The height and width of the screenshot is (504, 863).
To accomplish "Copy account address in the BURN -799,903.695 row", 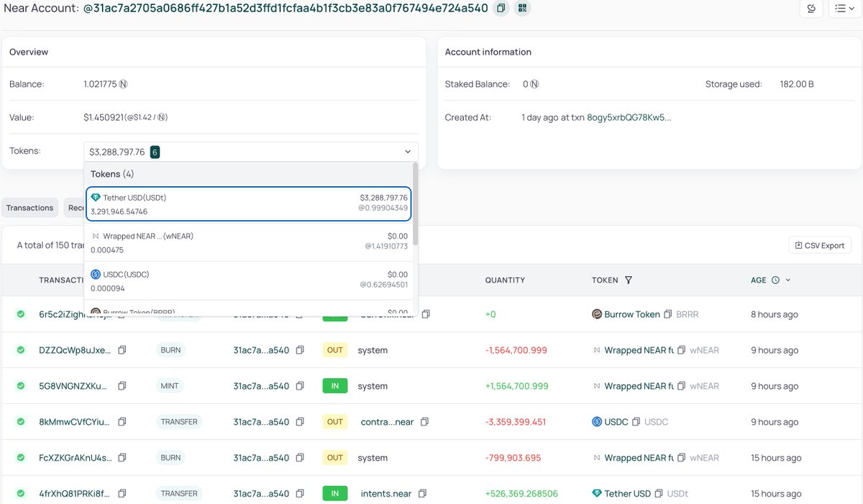I will (x=300, y=458).
